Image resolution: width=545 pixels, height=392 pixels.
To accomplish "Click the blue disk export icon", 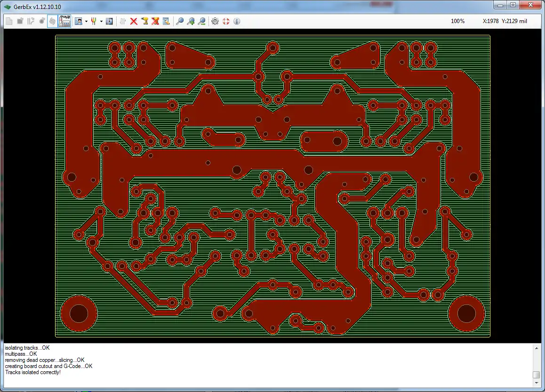I will click(x=109, y=21).
